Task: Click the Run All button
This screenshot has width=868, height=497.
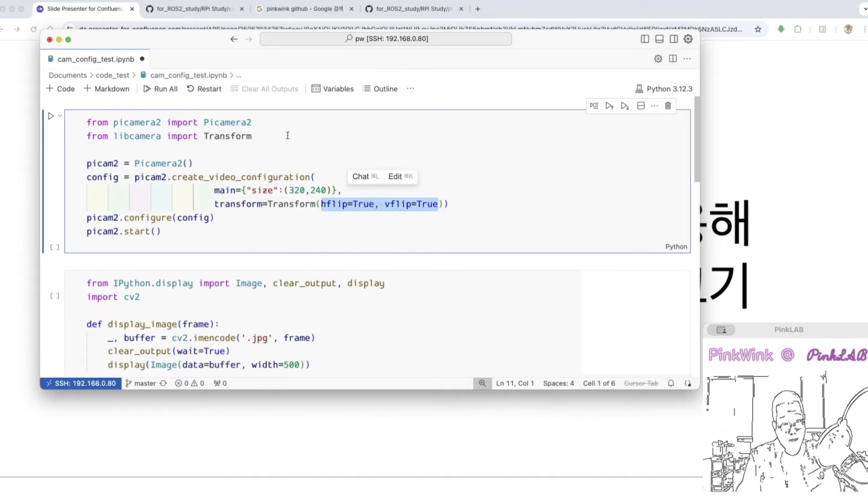Action: pos(160,89)
